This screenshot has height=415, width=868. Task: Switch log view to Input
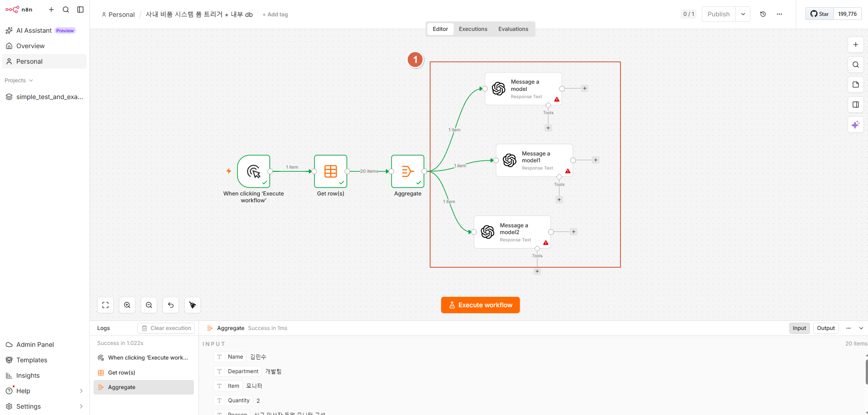click(x=799, y=328)
